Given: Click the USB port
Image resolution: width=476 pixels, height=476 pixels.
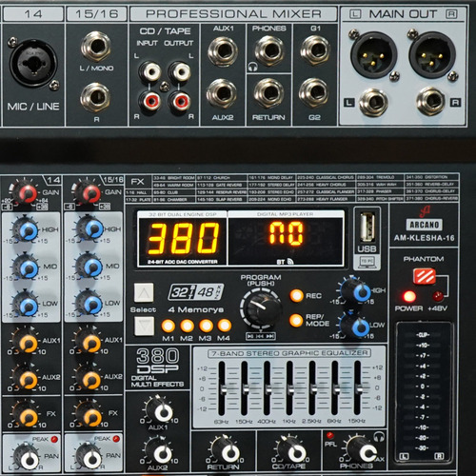Looking at the screenshot, I should (367, 228).
